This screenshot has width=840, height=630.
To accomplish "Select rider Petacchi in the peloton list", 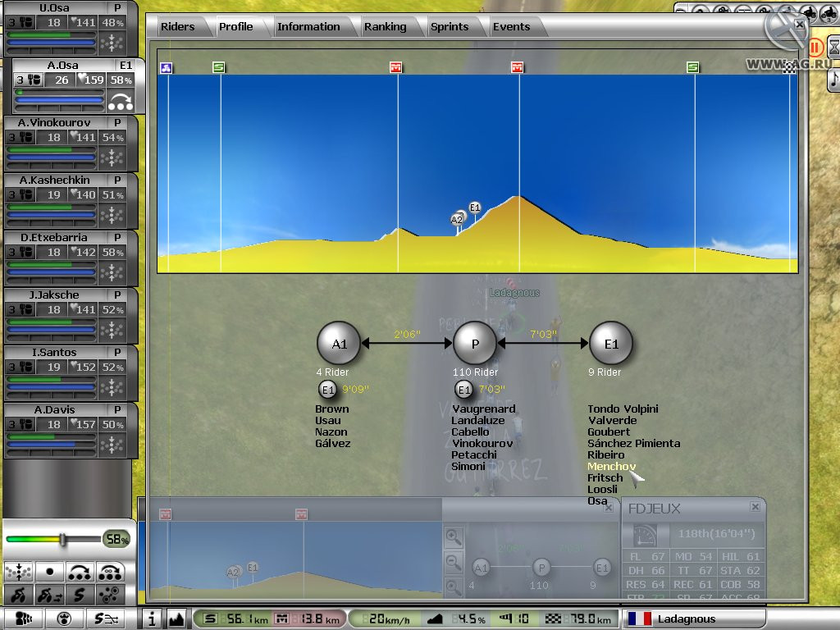I will point(473,454).
